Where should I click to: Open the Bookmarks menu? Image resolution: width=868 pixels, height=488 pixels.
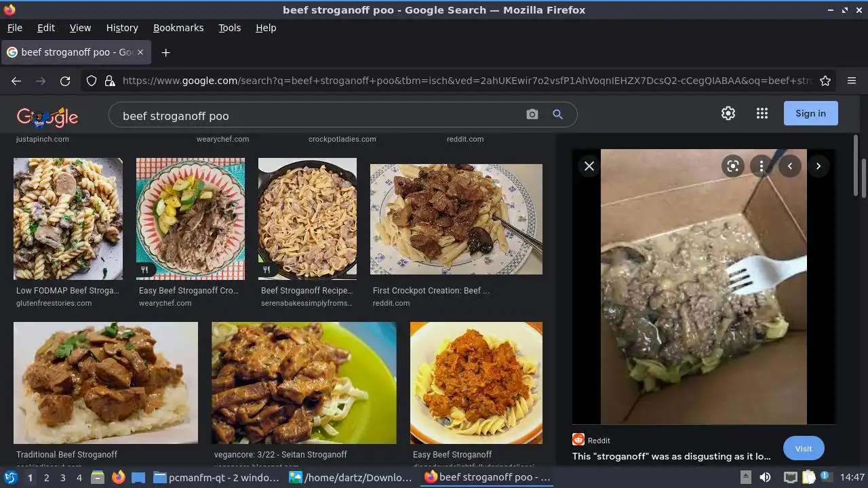tap(178, 28)
